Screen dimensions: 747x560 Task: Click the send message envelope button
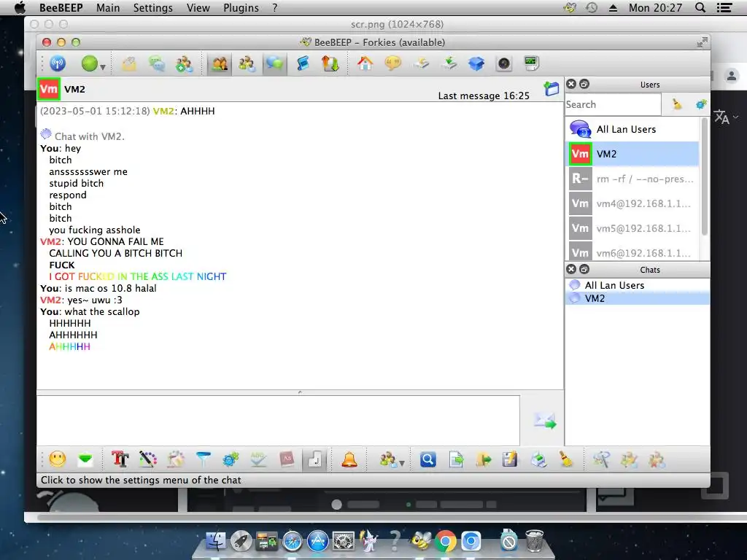pyautogui.click(x=545, y=421)
